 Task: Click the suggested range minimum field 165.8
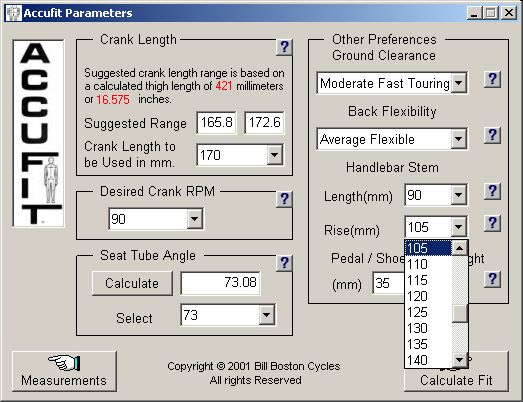tap(216, 122)
